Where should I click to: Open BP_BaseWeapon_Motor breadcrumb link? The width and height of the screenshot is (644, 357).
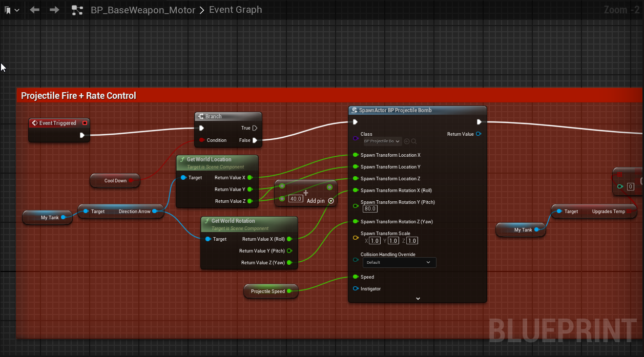coord(143,10)
